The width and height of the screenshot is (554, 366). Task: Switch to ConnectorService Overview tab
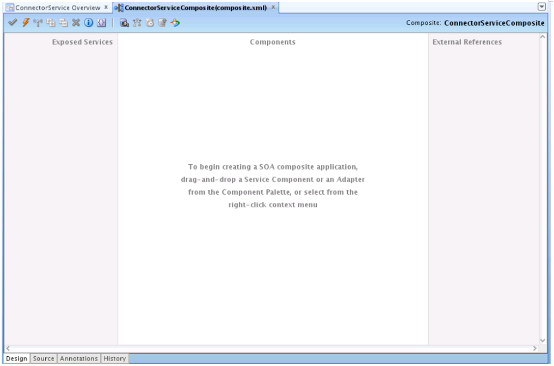[58, 8]
